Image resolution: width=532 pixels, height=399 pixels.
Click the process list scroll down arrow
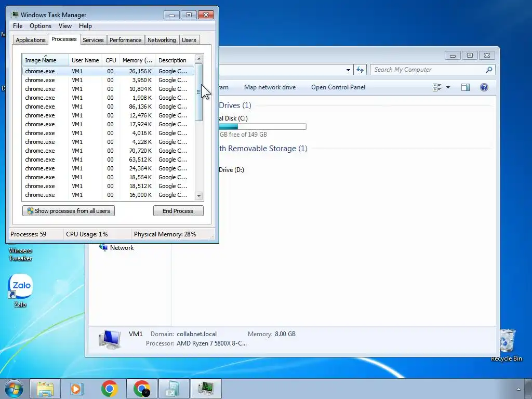coord(199,196)
